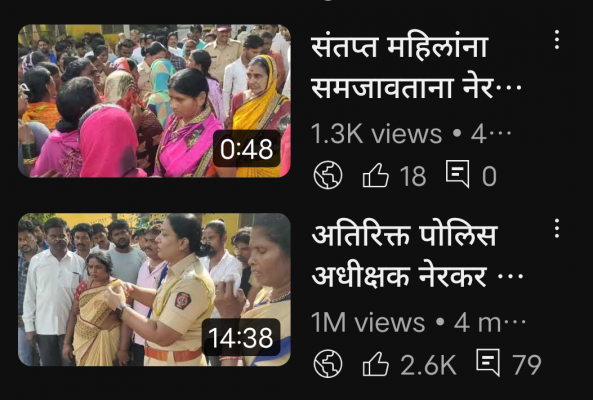Image resolution: width=593 pixels, height=400 pixels.
Task: Tap the thumbs-up icon showing 18 likes
Action: (376, 175)
